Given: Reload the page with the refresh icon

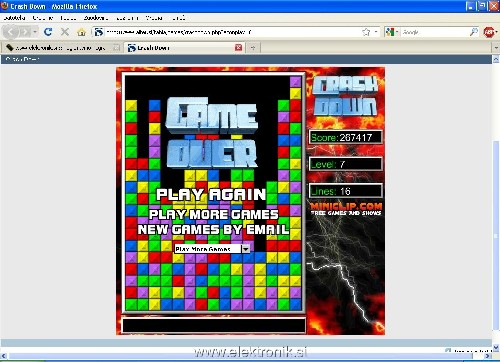Looking at the screenshot, I should pos(48,32).
